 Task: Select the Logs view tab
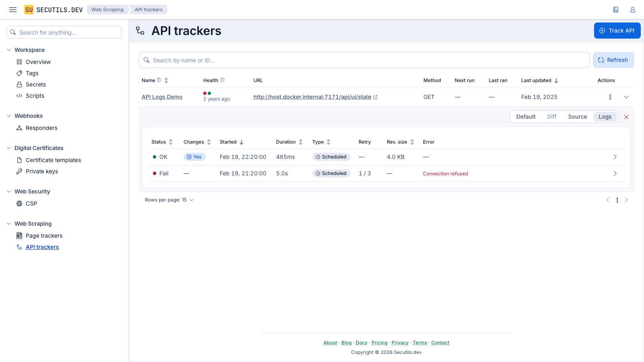click(x=605, y=117)
